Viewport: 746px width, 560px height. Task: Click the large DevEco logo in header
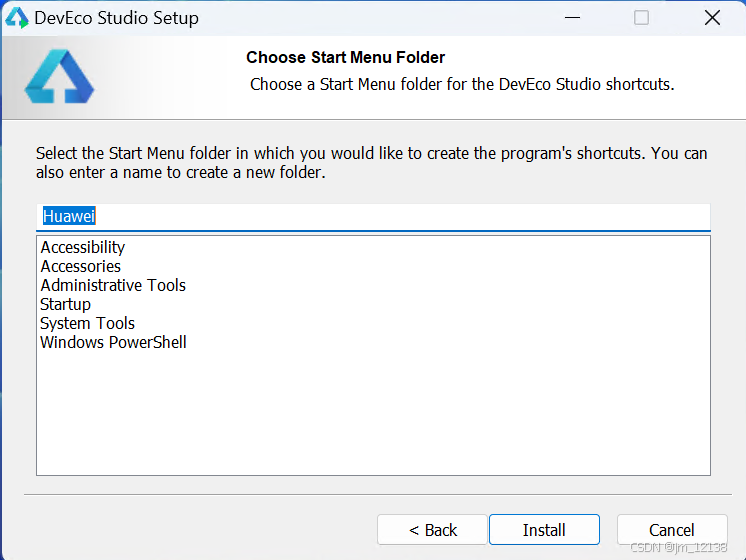click(x=59, y=76)
